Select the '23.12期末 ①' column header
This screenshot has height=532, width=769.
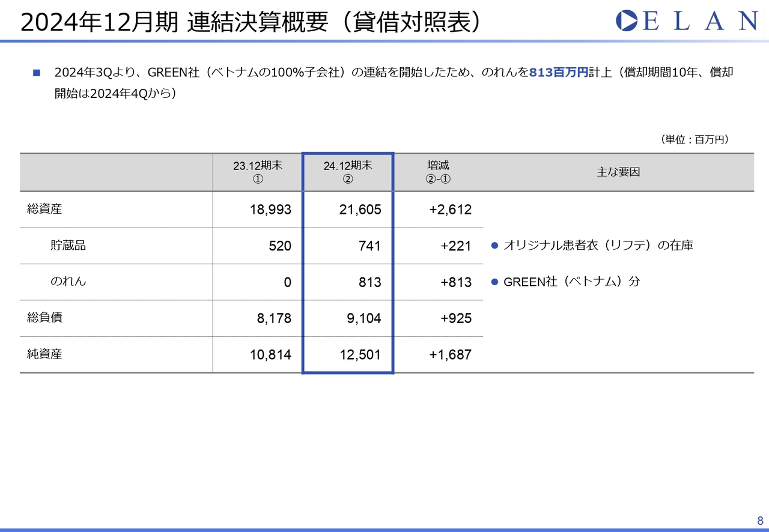258,172
